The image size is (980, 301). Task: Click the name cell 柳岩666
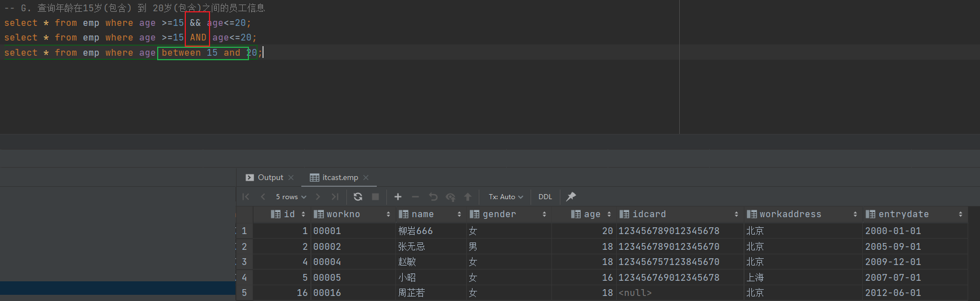(430, 231)
